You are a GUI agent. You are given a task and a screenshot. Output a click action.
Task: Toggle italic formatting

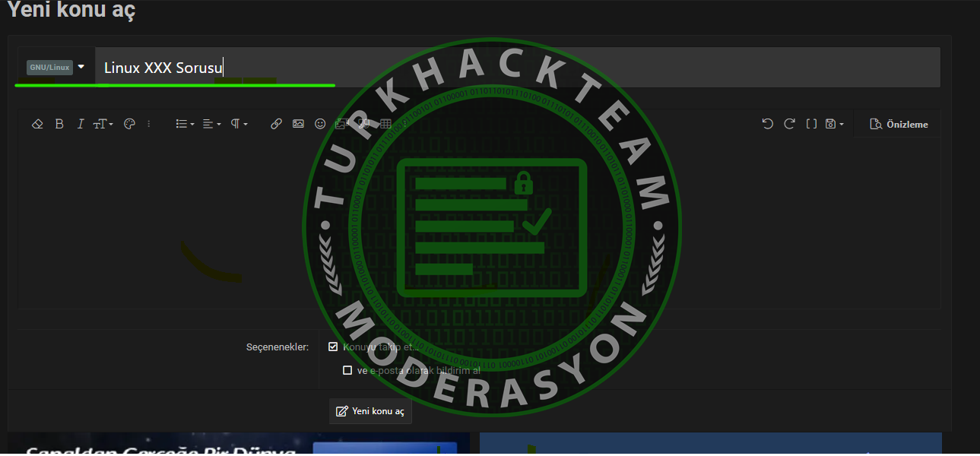(x=81, y=124)
